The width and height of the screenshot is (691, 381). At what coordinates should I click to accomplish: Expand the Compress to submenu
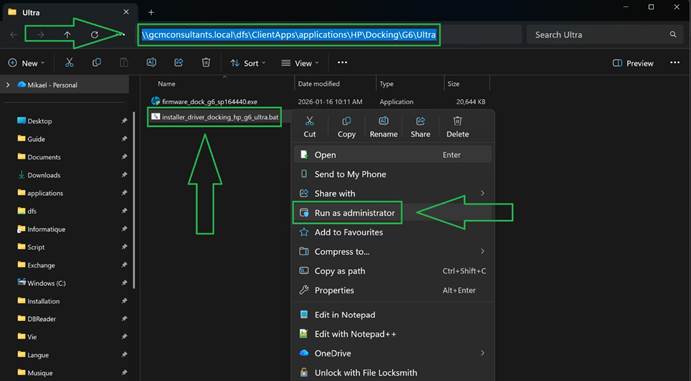click(x=483, y=251)
